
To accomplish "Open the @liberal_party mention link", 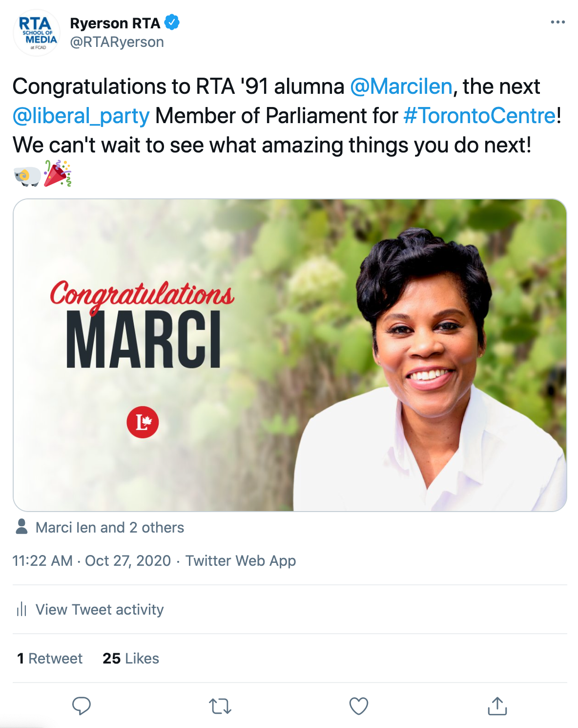I will tap(81, 116).
